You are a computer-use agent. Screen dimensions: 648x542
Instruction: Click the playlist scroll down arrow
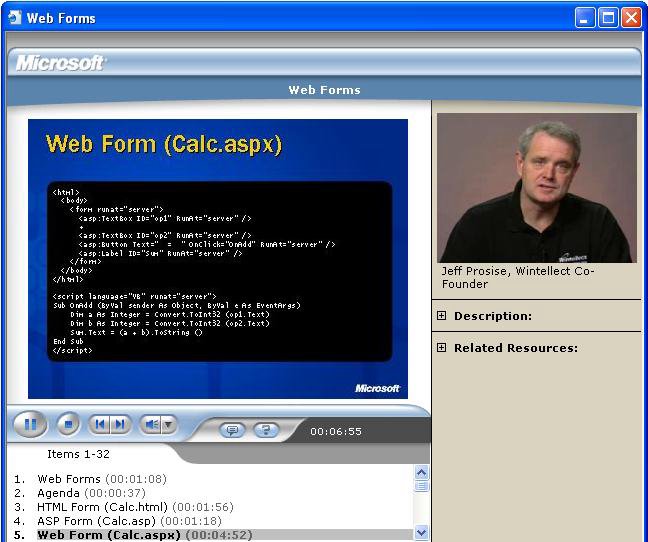click(x=422, y=533)
